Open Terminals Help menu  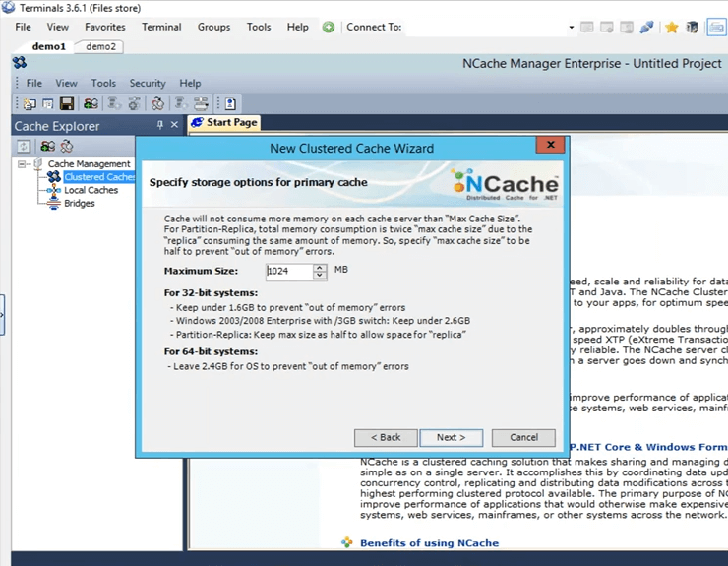[298, 27]
